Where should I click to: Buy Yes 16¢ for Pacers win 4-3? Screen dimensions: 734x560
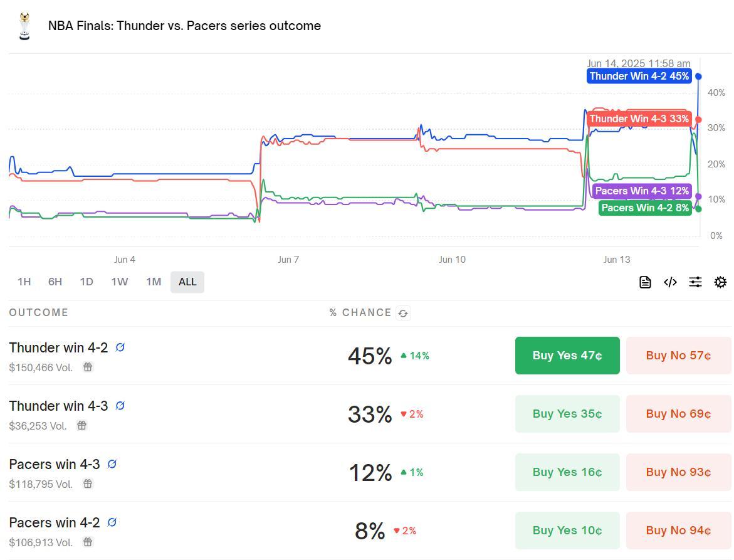pyautogui.click(x=567, y=472)
